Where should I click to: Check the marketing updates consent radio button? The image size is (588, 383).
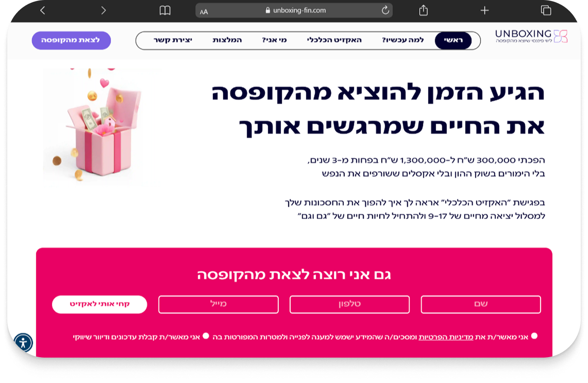(x=206, y=336)
